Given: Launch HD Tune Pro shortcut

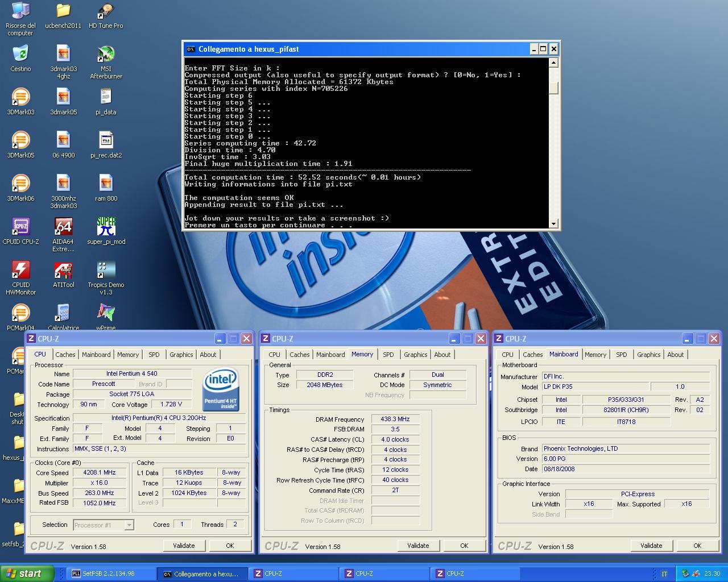Looking at the screenshot, I should coord(106,15).
